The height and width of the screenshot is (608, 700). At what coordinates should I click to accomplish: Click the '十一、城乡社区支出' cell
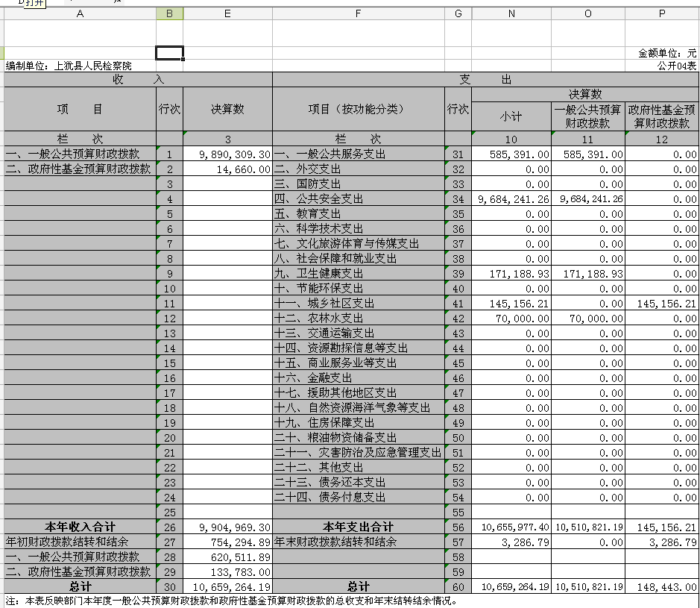[x=359, y=304]
